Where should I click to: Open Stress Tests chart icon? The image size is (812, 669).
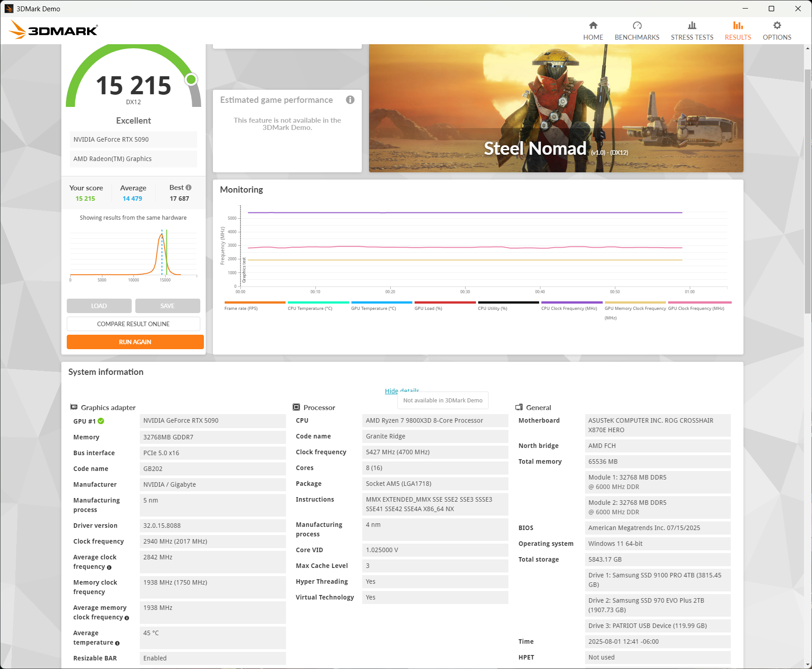(x=692, y=26)
